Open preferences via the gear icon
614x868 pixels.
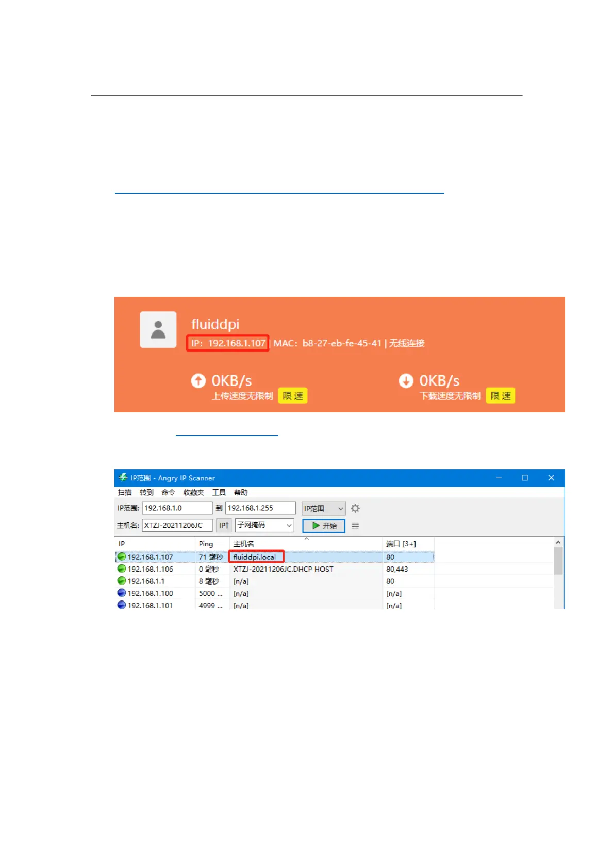pos(355,508)
